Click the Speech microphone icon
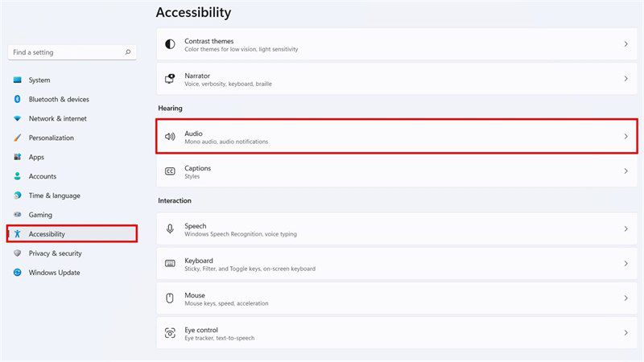 click(170, 229)
